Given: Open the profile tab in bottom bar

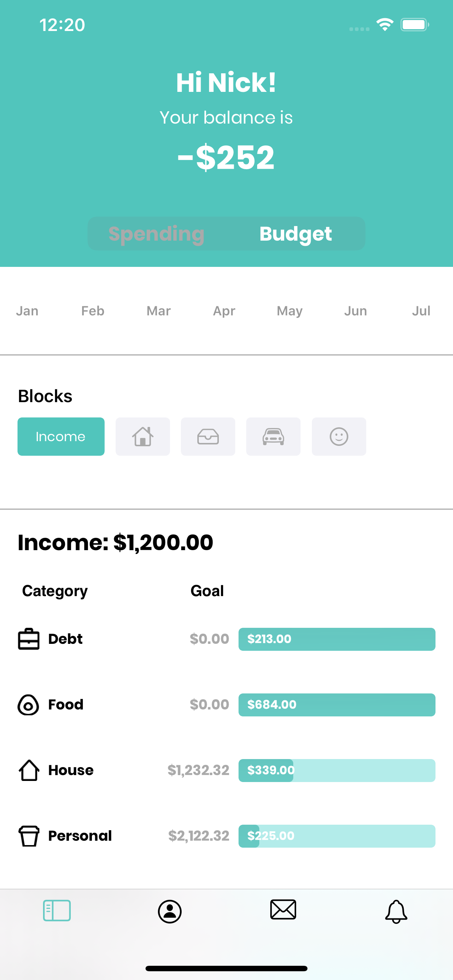Looking at the screenshot, I should (x=170, y=911).
